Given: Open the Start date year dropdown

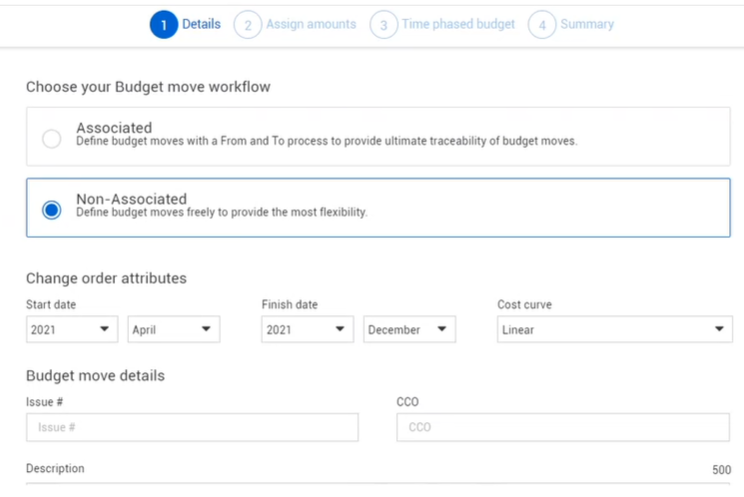Looking at the screenshot, I should click(72, 329).
